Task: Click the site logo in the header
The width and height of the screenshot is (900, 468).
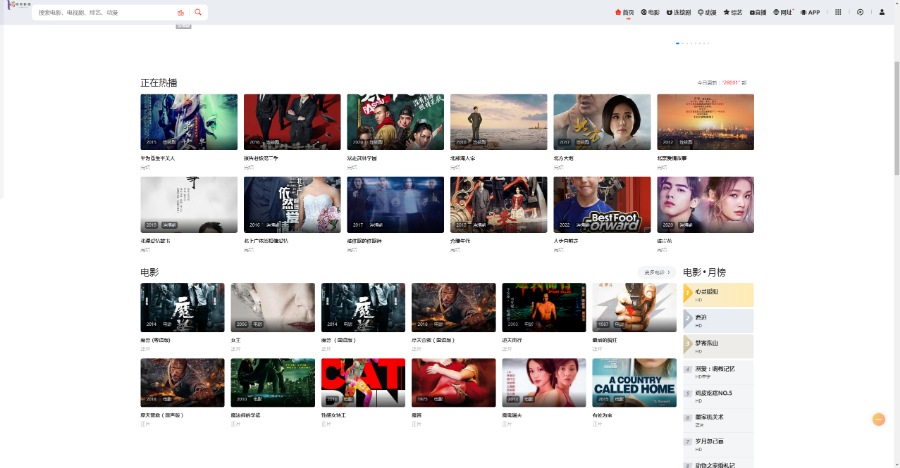Action: (18, 5)
